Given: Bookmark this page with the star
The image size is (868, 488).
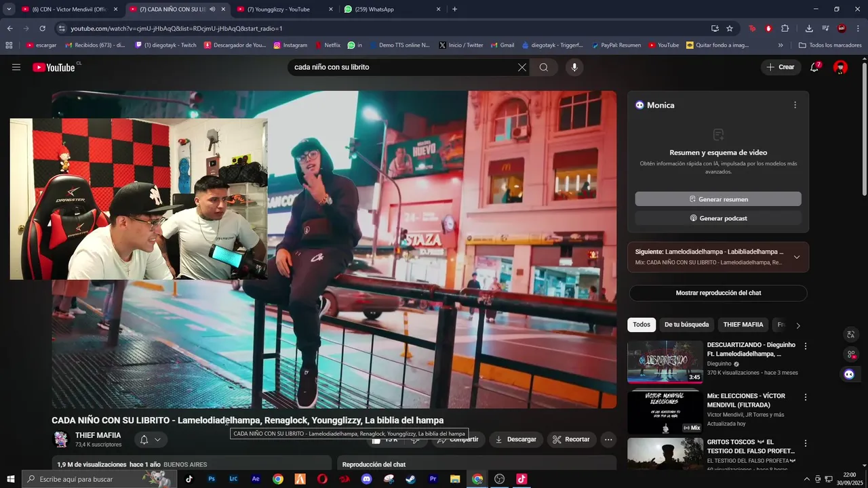Looking at the screenshot, I should pos(730,28).
